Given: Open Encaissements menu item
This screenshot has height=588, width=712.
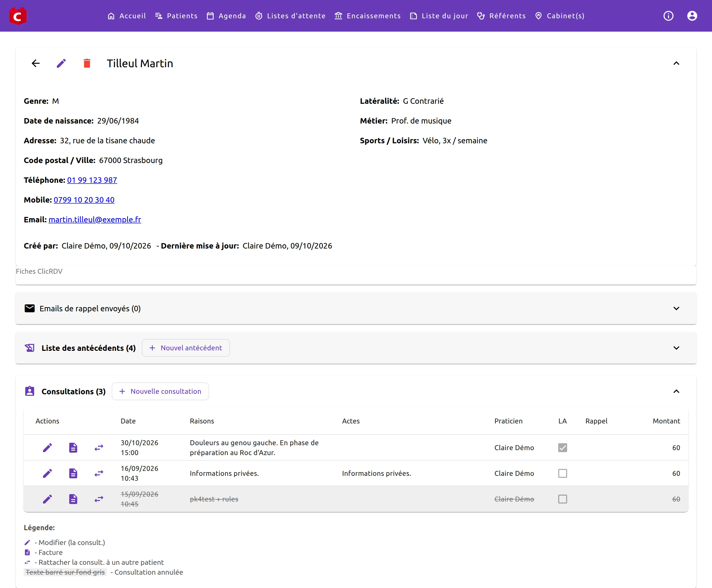Looking at the screenshot, I should click(367, 16).
